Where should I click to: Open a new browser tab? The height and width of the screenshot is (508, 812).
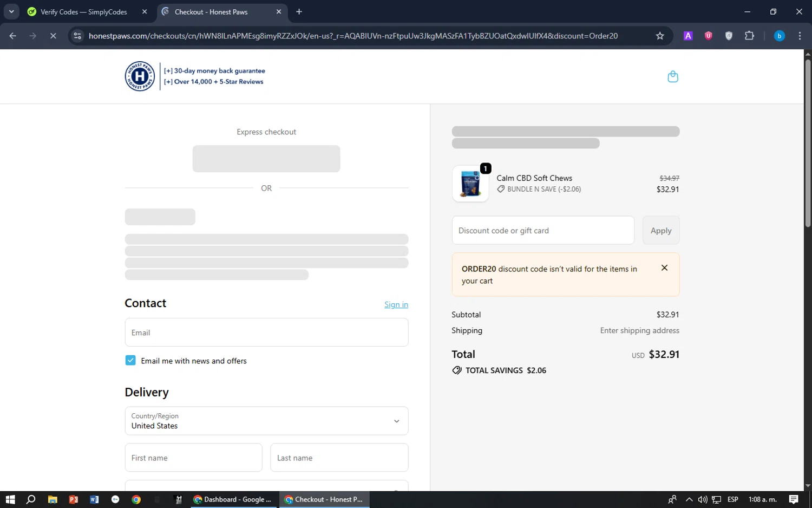click(299, 11)
